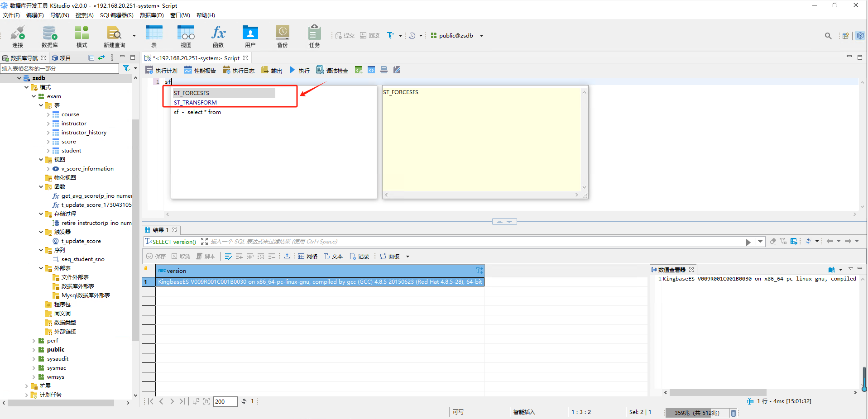
Task: Open 执行日志 (Execution Log)
Action: [x=239, y=70]
